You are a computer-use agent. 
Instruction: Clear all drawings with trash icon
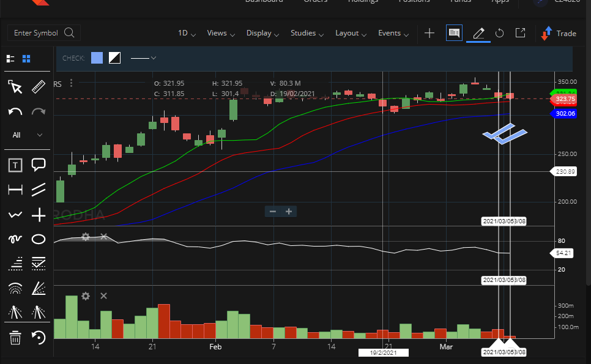(15, 338)
